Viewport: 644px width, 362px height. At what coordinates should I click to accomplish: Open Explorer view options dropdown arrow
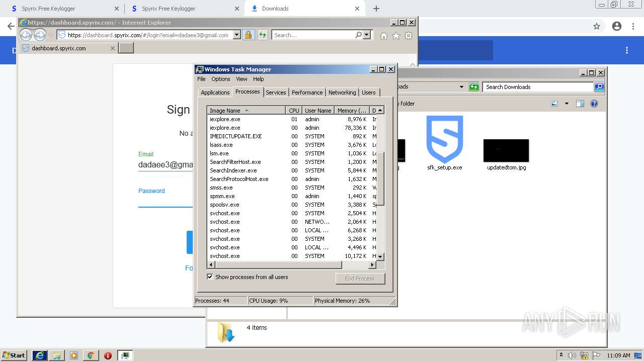[567, 104]
